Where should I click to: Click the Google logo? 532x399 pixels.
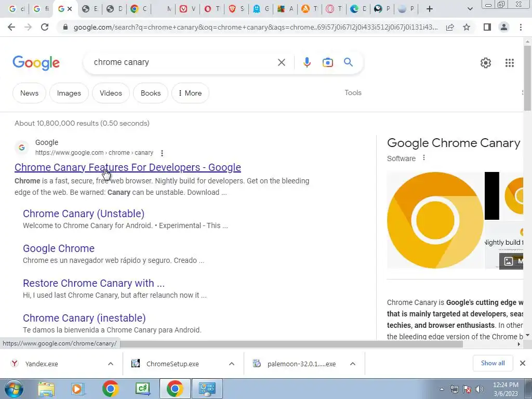tap(36, 63)
